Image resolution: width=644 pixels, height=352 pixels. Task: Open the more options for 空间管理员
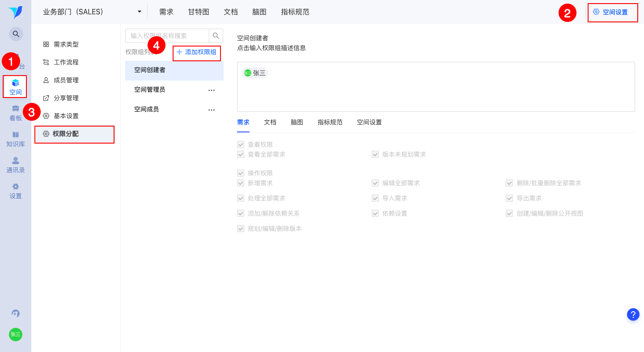212,90
